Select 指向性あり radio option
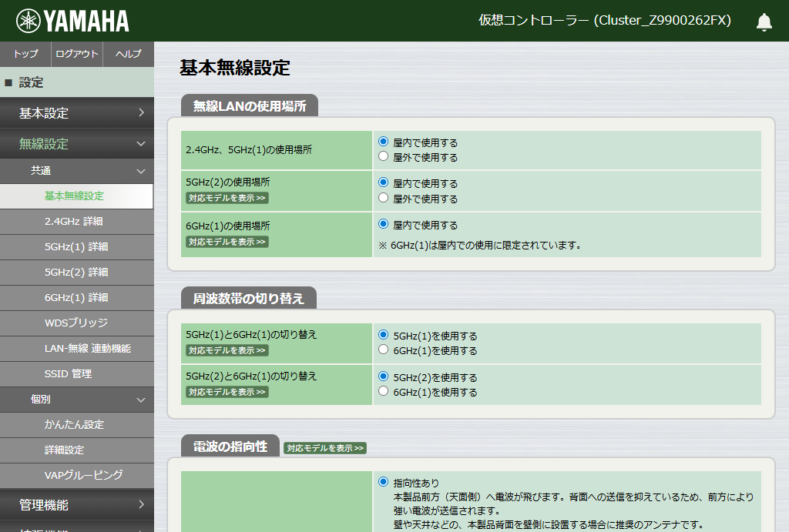This screenshot has height=532, width=789. pos(384,482)
